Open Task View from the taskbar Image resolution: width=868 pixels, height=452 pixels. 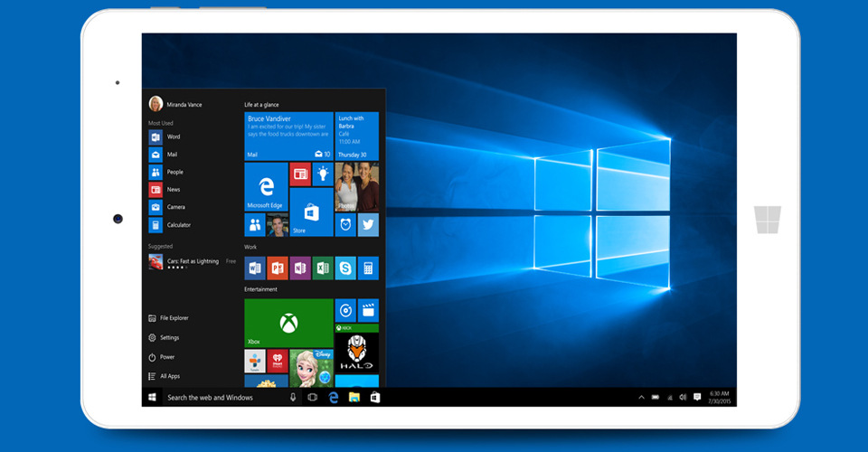(312, 397)
